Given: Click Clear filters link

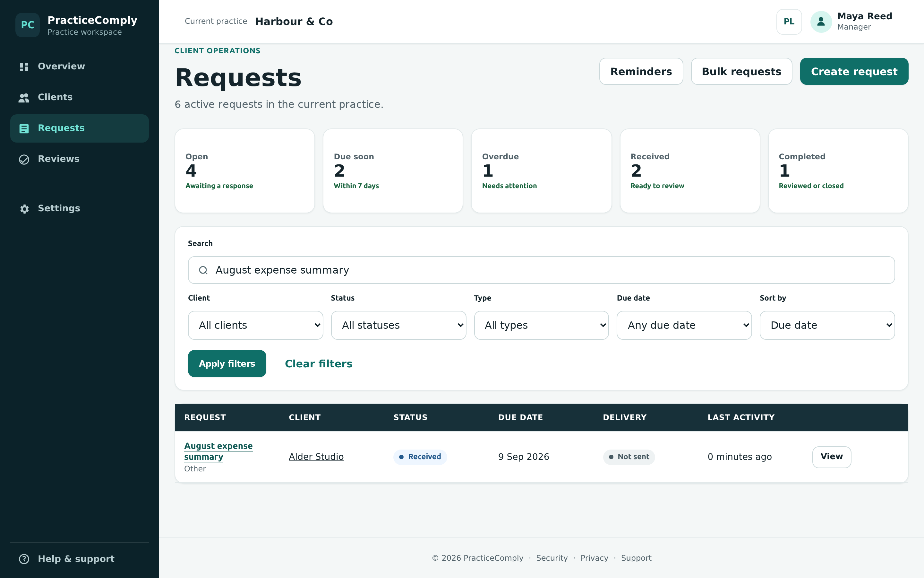Looking at the screenshot, I should [x=319, y=363].
